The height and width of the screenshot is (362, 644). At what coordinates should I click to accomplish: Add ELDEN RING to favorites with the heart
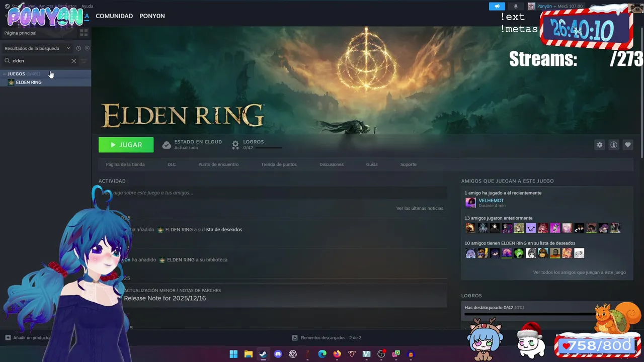(x=627, y=145)
